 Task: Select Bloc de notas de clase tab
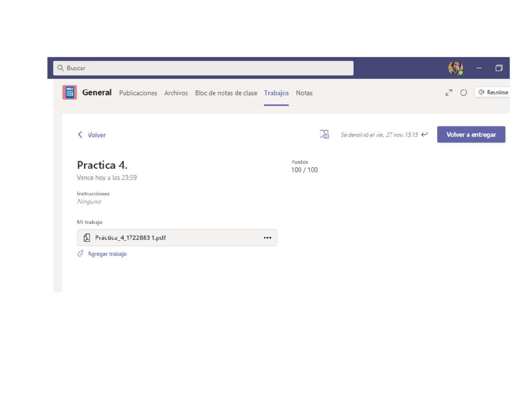pyautogui.click(x=226, y=93)
